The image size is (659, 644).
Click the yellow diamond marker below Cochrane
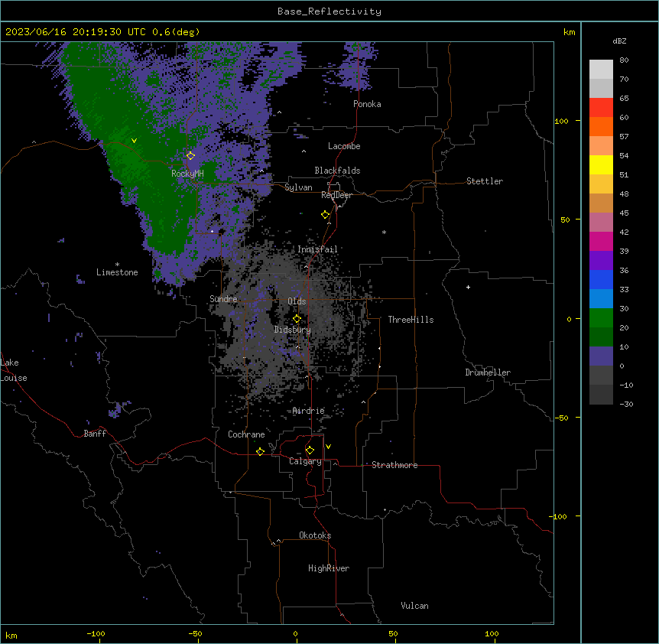(260, 451)
